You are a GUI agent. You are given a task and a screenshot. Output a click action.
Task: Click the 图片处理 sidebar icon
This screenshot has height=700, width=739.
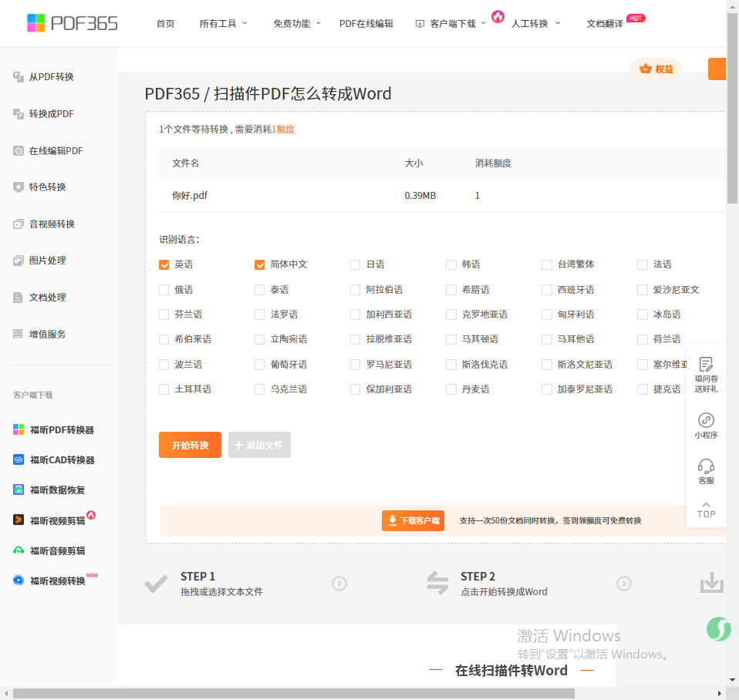coord(19,261)
